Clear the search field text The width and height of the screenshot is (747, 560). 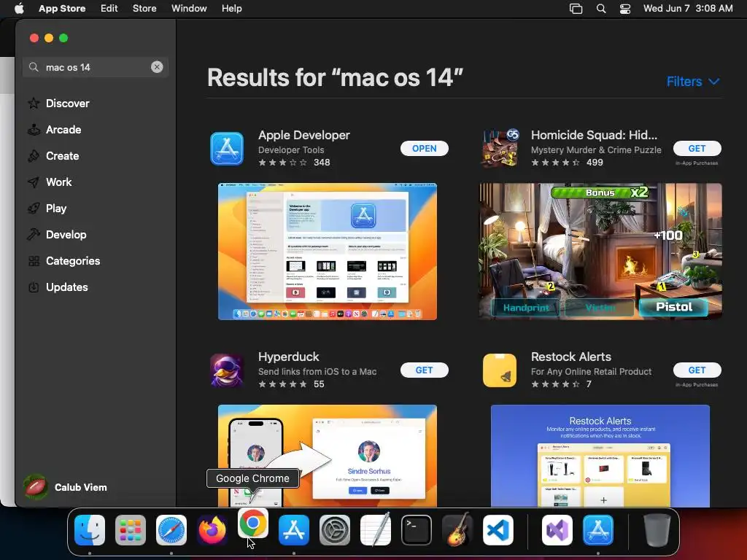[x=157, y=67]
